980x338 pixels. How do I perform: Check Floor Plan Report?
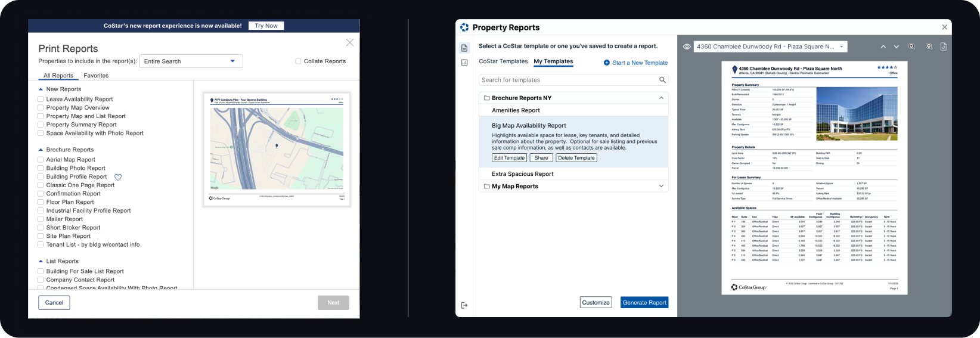coord(41,202)
